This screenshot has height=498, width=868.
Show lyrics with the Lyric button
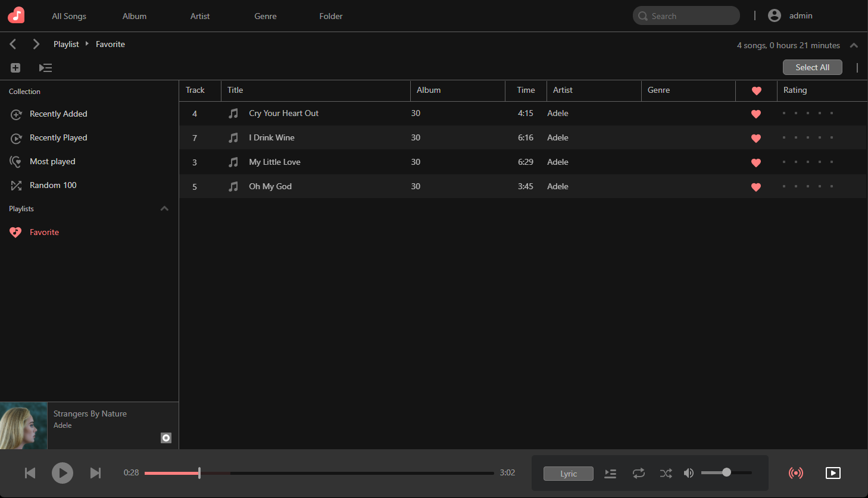point(569,474)
